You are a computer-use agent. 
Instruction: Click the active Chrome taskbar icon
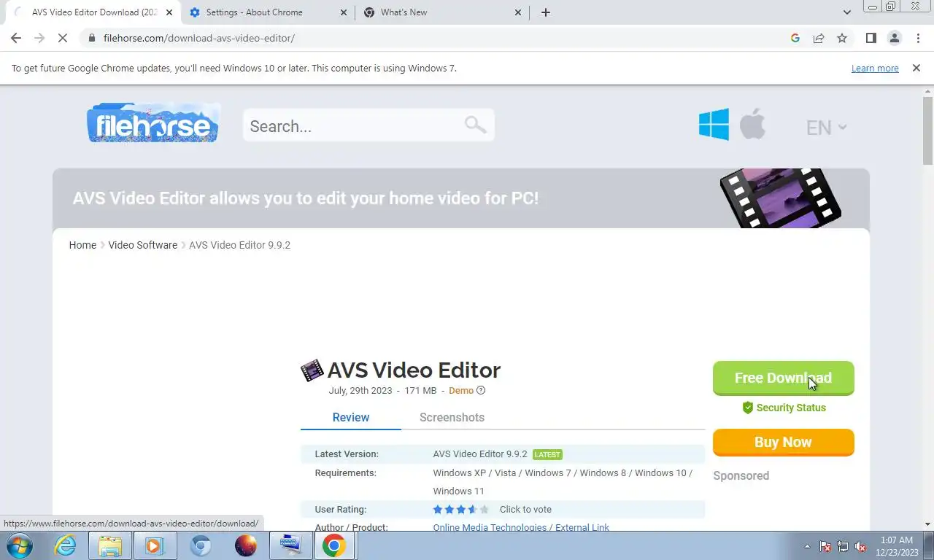click(x=334, y=545)
